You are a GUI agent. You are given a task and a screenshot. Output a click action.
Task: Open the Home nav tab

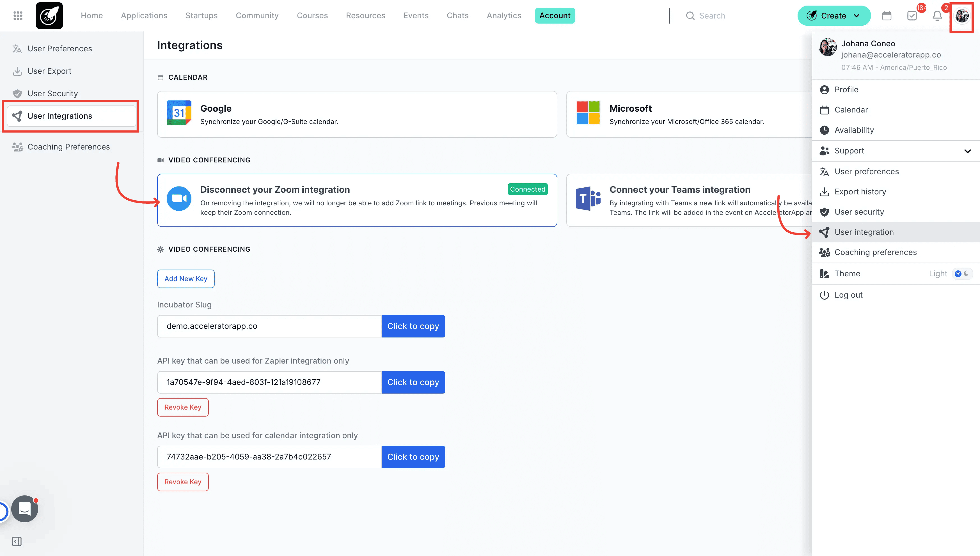92,16
